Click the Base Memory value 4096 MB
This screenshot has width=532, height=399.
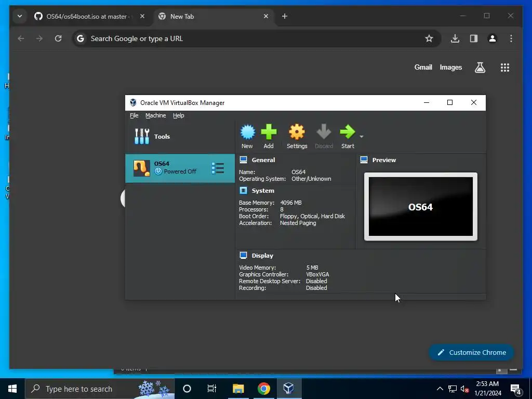(x=291, y=203)
